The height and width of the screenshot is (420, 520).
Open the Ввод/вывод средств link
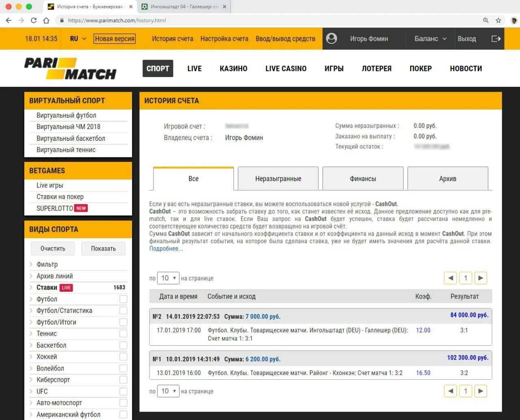(286, 39)
